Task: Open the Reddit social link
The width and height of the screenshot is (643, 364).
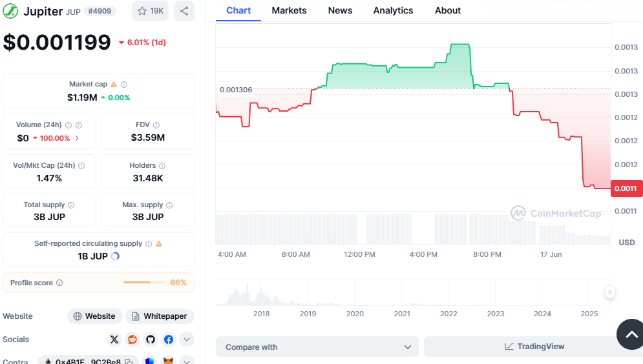Action: 132,339
